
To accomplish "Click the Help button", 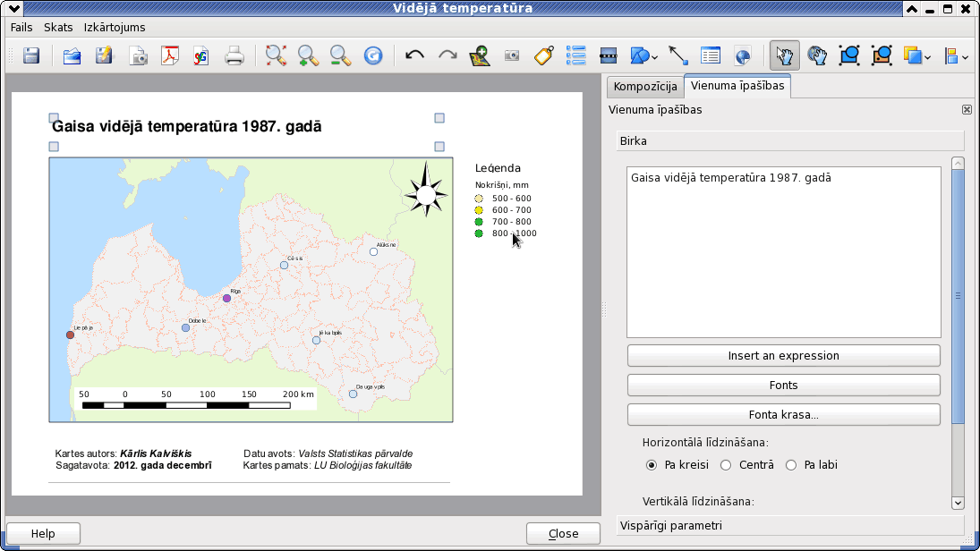I will pos(43,533).
